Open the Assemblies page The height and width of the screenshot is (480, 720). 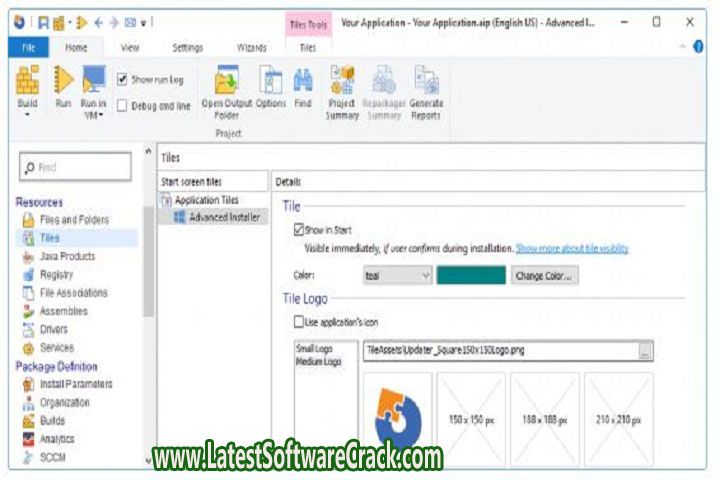click(63, 311)
